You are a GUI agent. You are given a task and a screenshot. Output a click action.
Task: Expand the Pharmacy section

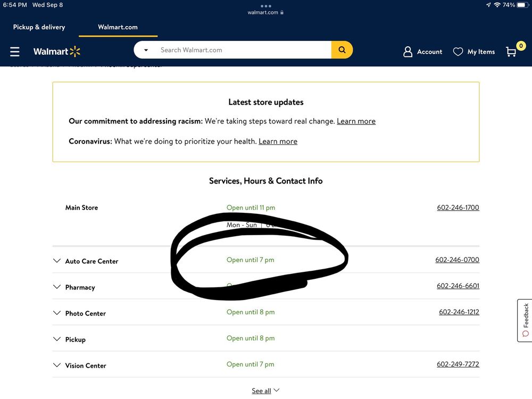(57, 287)
